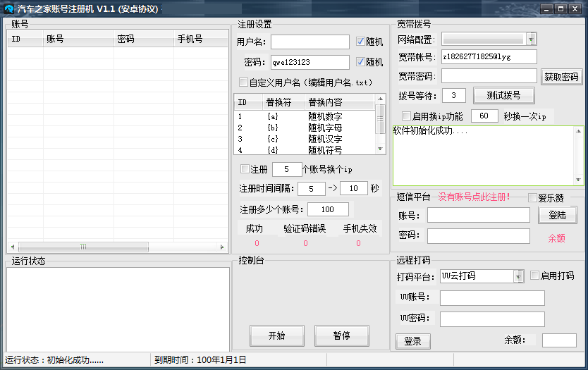Click the 验证码错误 counter value 0
The height and width of the screenshot is (370, 588).
pos(305,243)
